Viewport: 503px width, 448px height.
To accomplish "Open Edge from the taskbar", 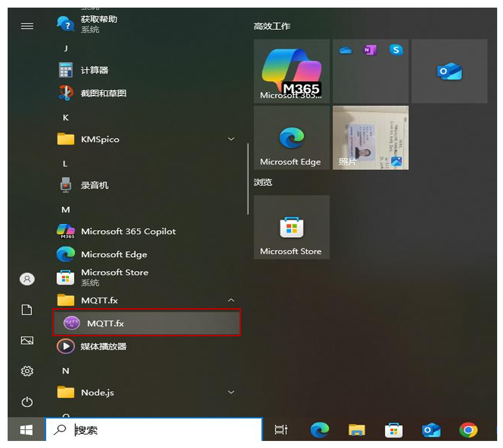I will click(x=320, y=429).
